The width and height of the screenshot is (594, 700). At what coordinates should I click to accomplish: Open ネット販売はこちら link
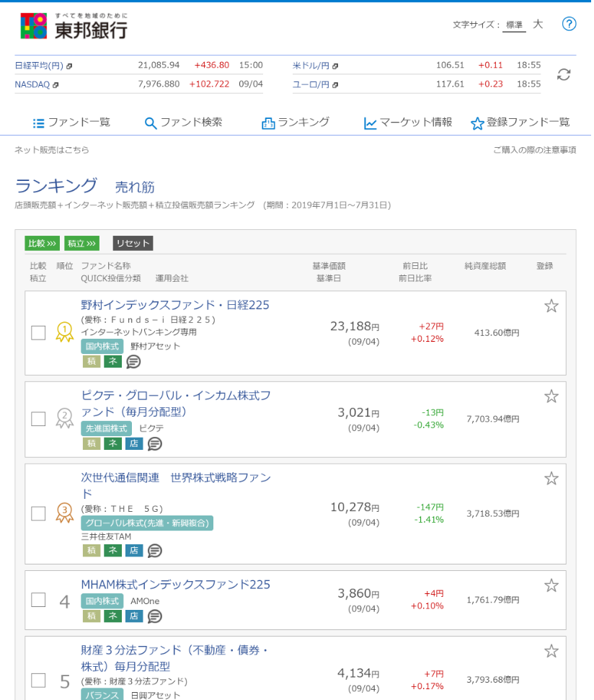click(x=52, y=150)
